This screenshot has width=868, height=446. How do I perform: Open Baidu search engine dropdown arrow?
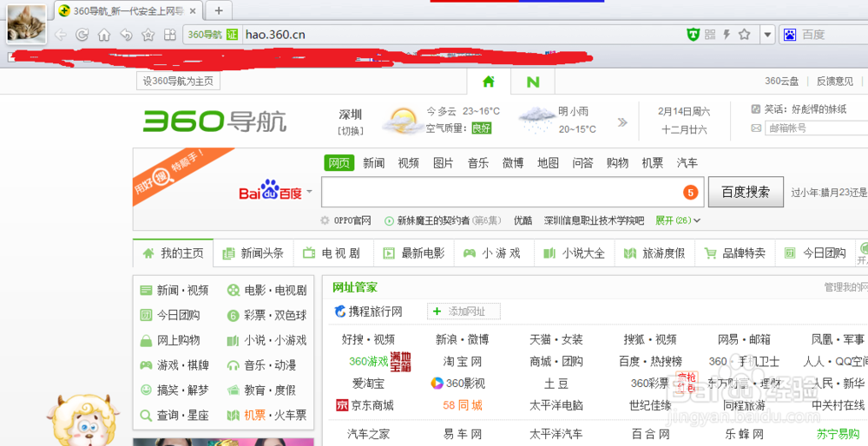click(x=309, y=192)
